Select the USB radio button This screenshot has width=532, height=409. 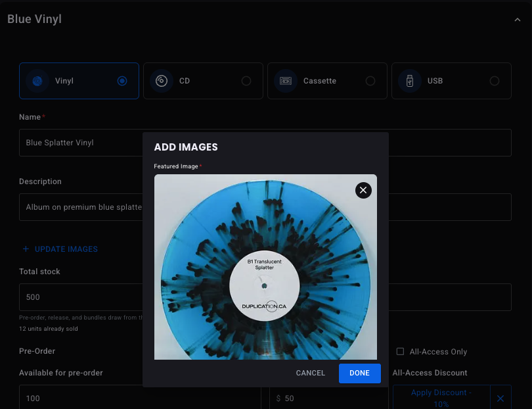click(495, 81)
